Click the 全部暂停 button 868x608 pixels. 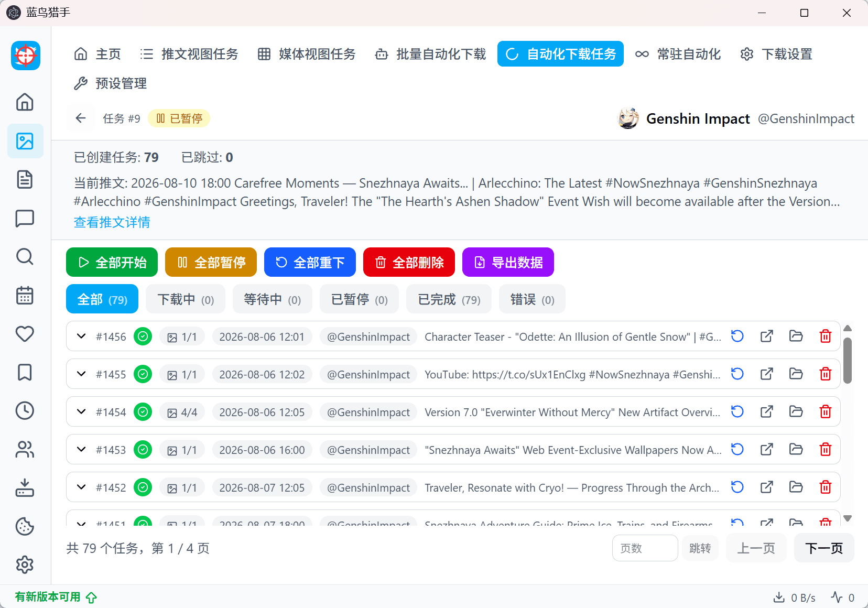coord(211,262)
